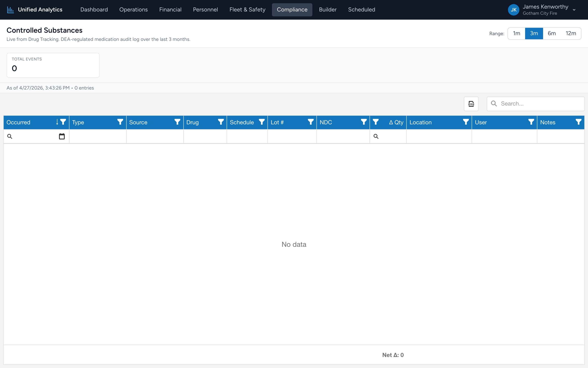This screenshot has width=588, height=368.
Task: Open filter for NDC column
Action: [364, 122]
